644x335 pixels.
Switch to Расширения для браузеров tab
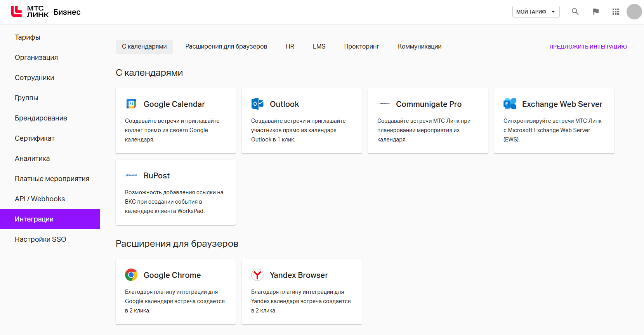point(226,47)
